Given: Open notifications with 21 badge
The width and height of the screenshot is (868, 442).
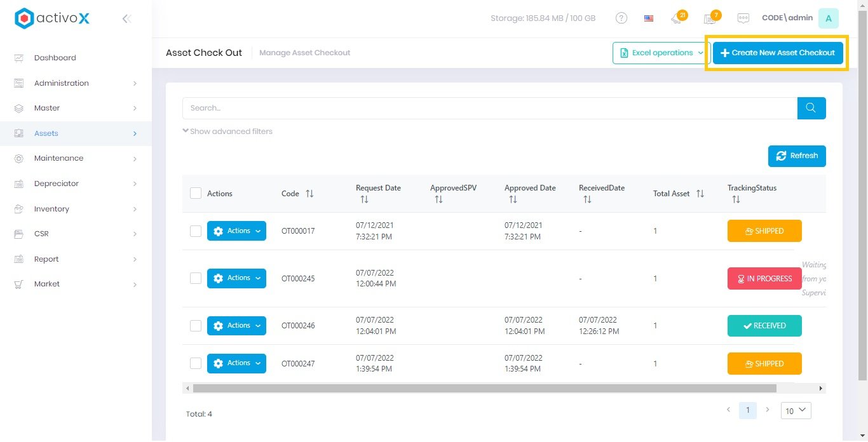Looking at the screenshot, I should 677,18.
